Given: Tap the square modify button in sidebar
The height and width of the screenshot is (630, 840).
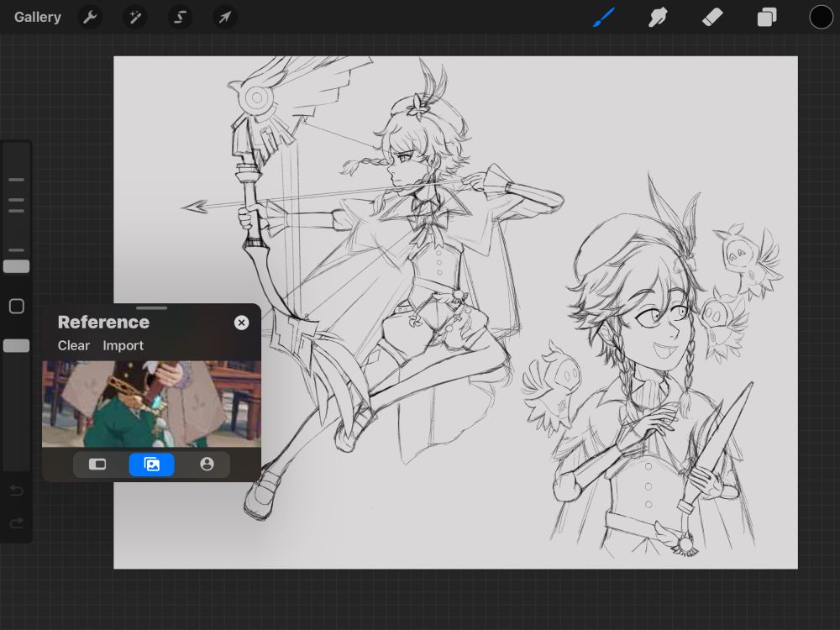Looking at the screenshot, I should (16, 307).
